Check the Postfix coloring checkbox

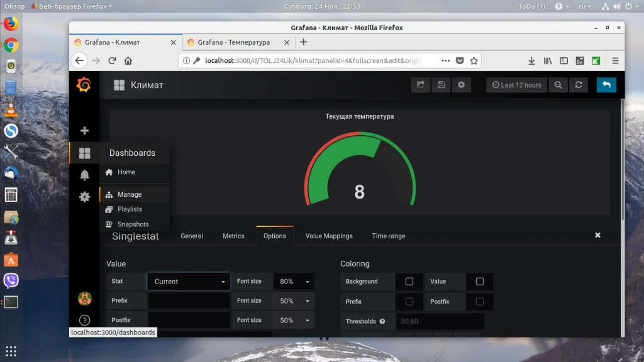[479, 302]
